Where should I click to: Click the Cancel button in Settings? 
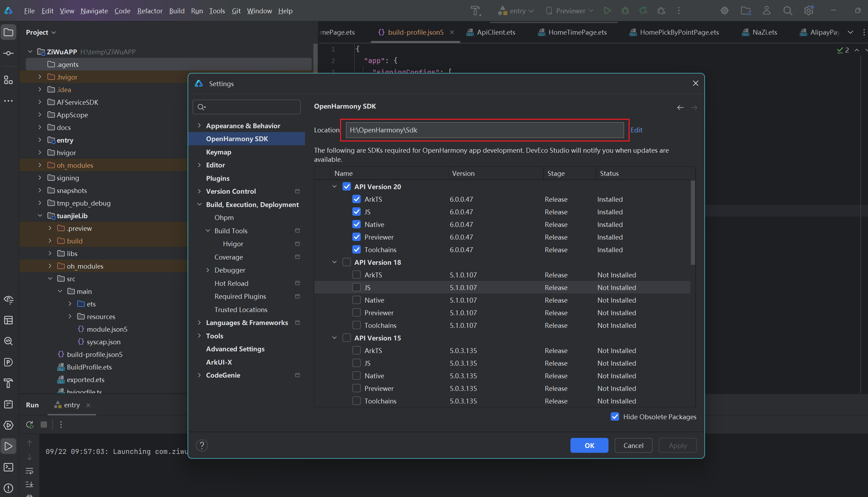coord(633,446)
